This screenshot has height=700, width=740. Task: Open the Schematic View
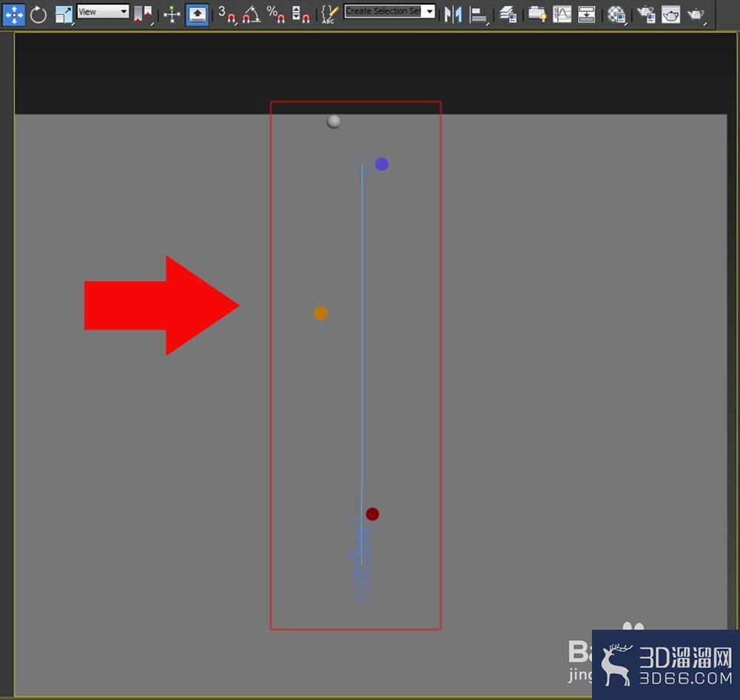[586, 15]
